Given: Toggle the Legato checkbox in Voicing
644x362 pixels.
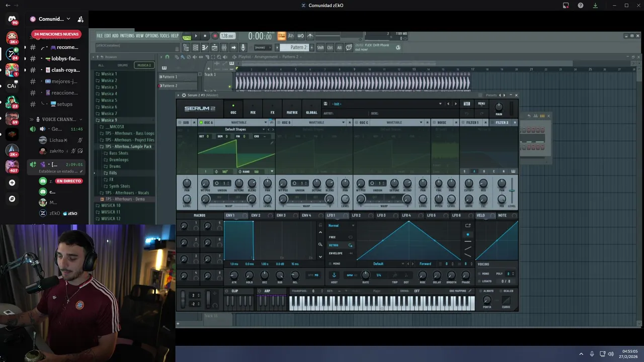Looking at the screenshot, I should (479, 281).
